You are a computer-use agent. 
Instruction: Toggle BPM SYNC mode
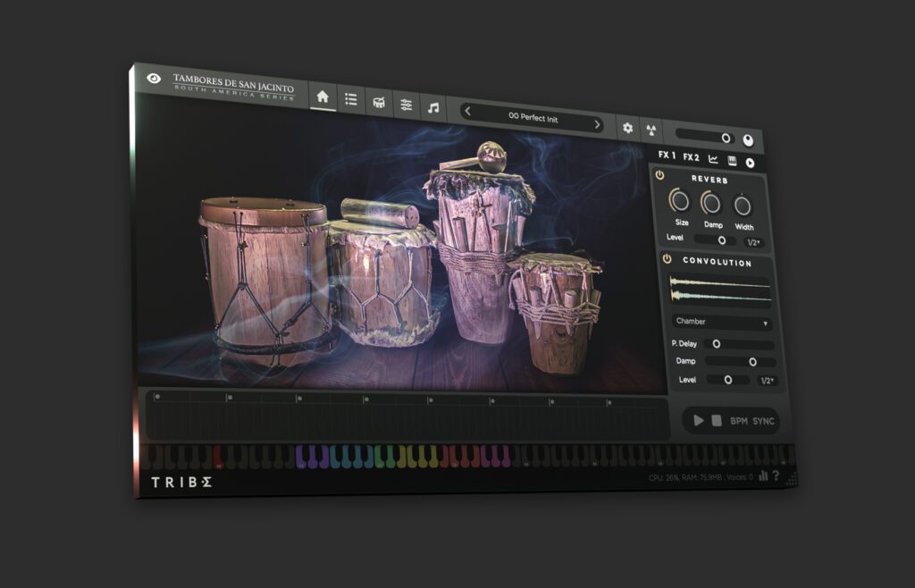755,421
